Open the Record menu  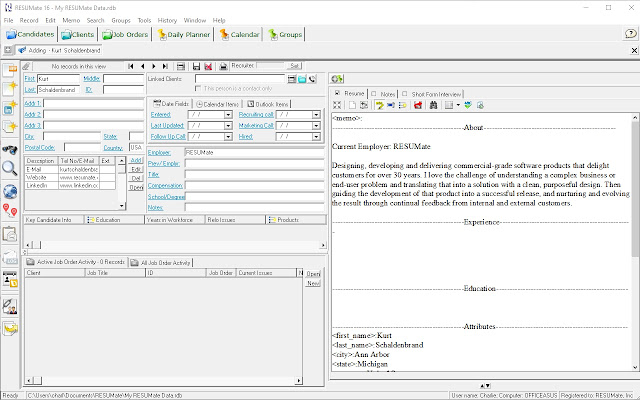pos(29,20)
